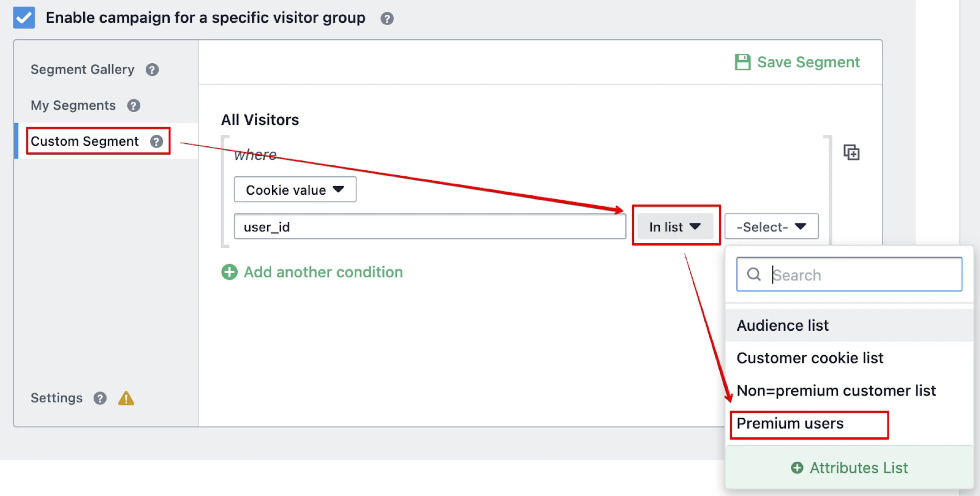The width and height of the screenshot is (980, 496).
Task: Click help icon beside My Segments
Action: coord(134,105)
